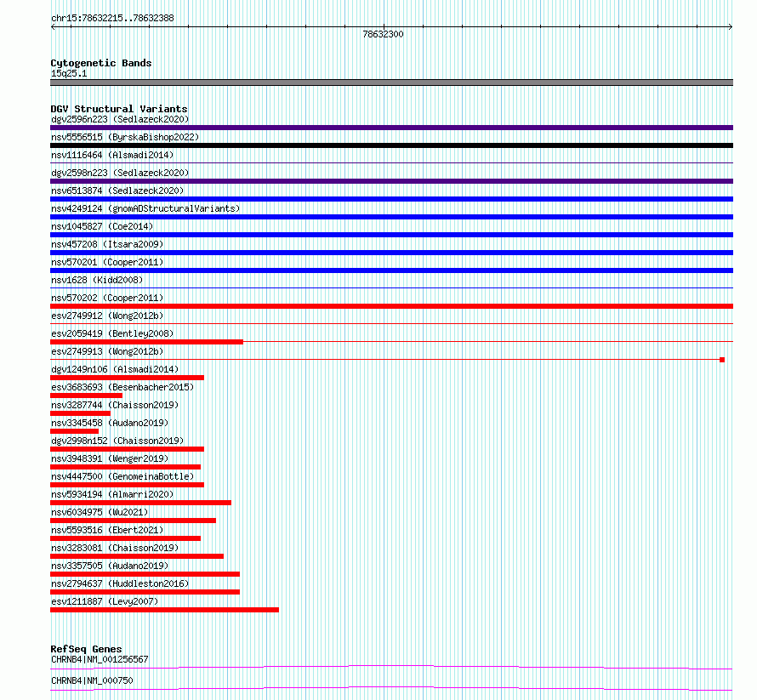The height and width of the screenshot is (700, 757).
Task: Click the chr15:78632215..78632388 coordinate label
Action: point(112,18)
